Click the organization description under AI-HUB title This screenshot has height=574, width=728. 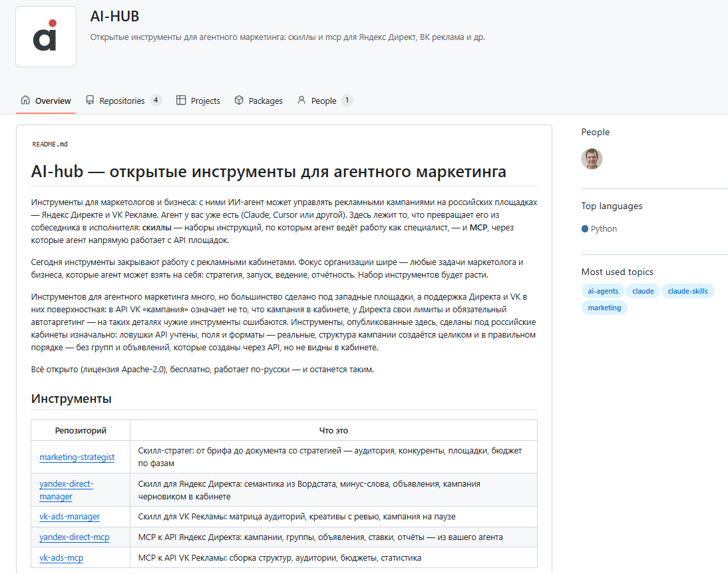[287, 37]
